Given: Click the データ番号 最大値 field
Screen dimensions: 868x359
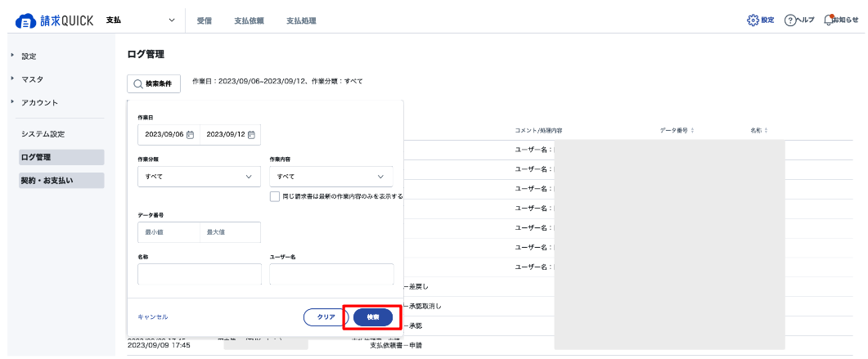Looking at the screenshot, I should click(x=230, y=232).
